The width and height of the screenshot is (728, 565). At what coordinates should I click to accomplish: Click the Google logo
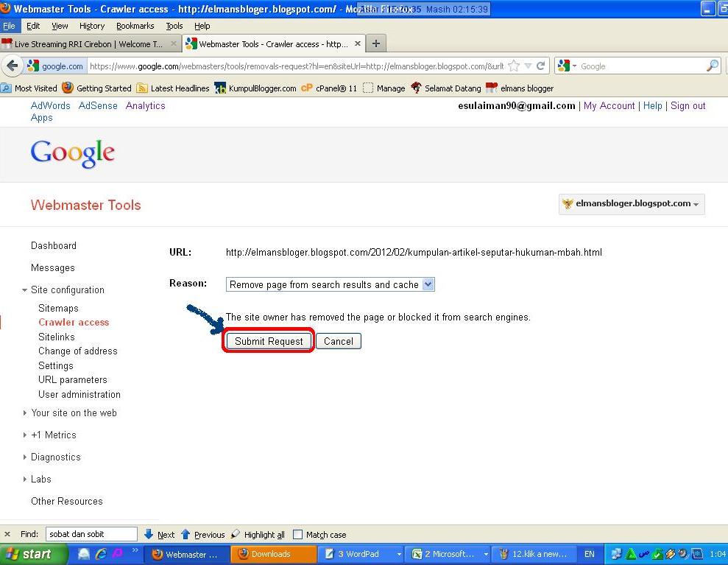(72, 153)
